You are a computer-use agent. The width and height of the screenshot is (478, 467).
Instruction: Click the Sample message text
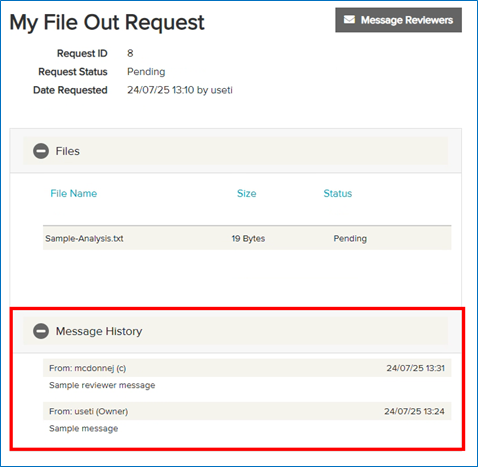tap(84, 429)
